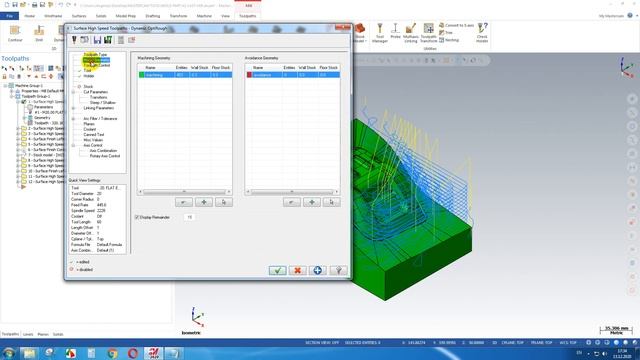The image size is (640, 360).
Task: Click the second icon in dialog toolbar
Action: point(84,40)
